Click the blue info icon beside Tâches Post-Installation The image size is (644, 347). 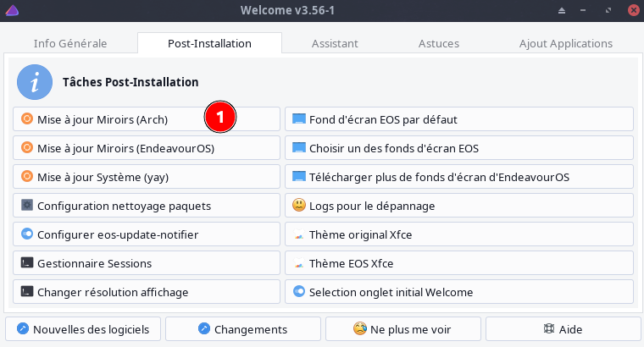tap(35, 82)
